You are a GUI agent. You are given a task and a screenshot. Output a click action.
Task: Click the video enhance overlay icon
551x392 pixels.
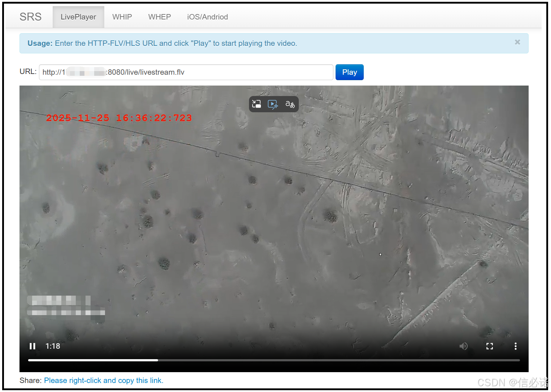(273, 104)
